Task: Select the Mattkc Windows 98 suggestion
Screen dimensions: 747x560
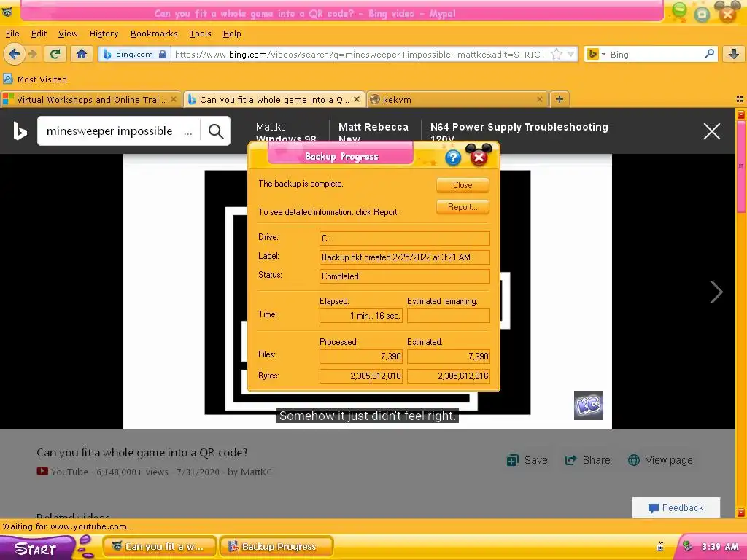Action: (x=286, y=133)
